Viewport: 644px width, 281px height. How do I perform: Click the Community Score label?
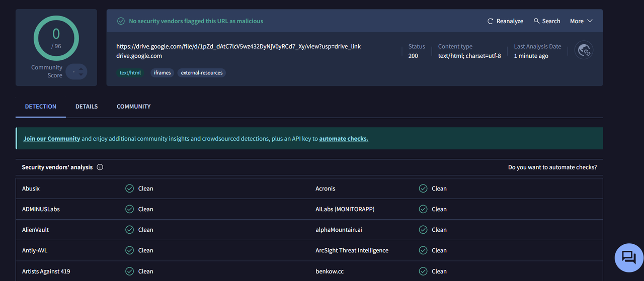tap(47, 71)
